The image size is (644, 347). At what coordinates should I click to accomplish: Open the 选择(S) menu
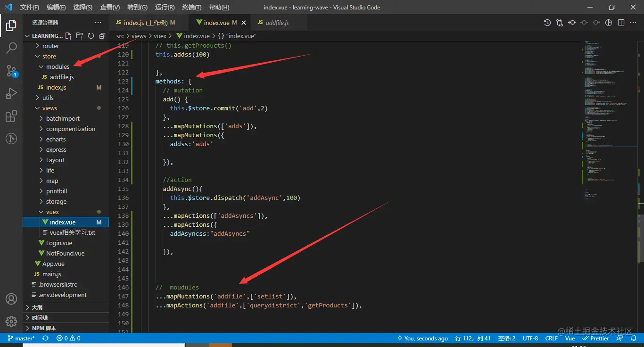(83, 8)
